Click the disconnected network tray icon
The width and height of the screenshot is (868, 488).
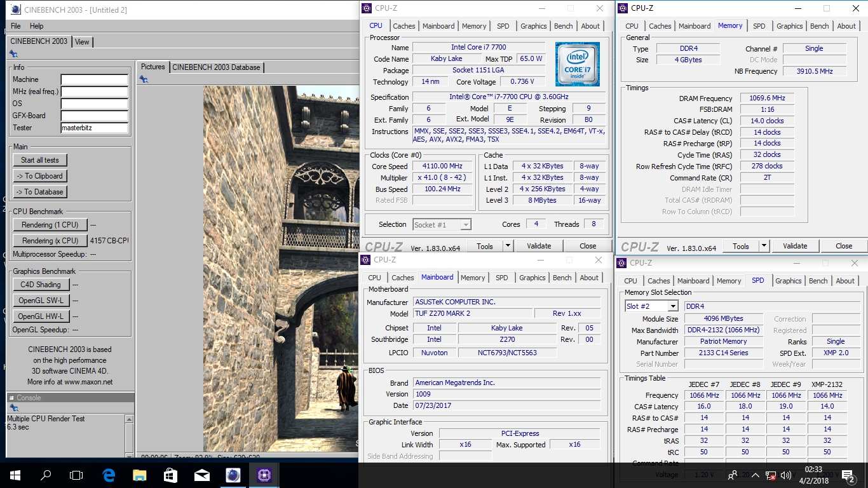pyautogui.click(x=771, y=475)
